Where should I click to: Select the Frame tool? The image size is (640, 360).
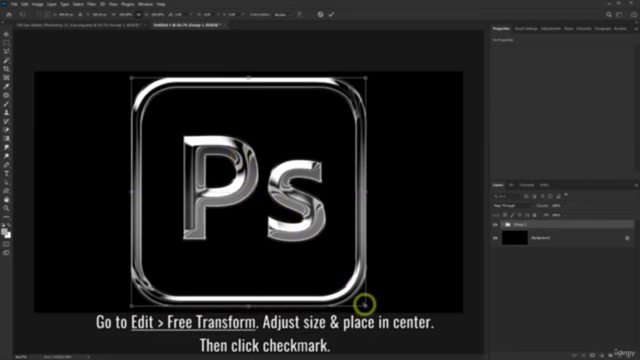click(x=7, y=78)
